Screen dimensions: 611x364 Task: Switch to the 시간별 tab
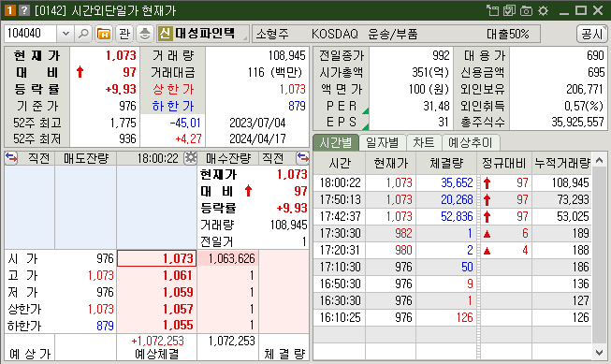pyautogui.click(x=336, y=142)
